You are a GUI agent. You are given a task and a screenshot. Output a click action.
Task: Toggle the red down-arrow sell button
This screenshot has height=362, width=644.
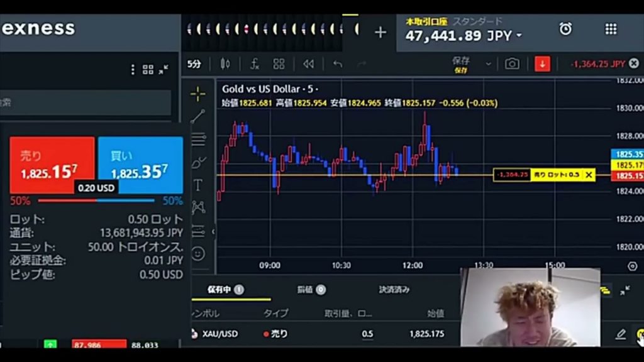(542, 63)
